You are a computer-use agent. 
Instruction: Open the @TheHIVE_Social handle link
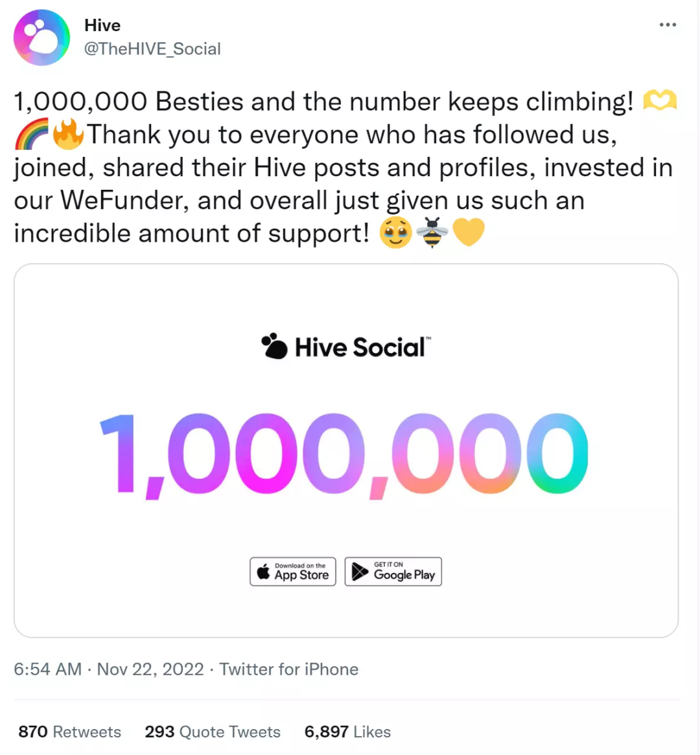coord(152,49)
